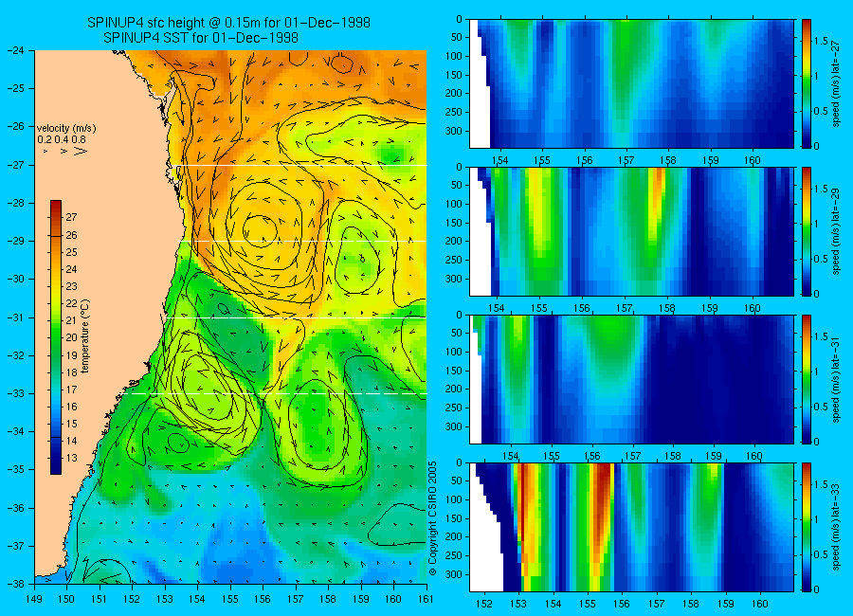
Task: Click the '155' longitude label under the map
Action: 230,599
